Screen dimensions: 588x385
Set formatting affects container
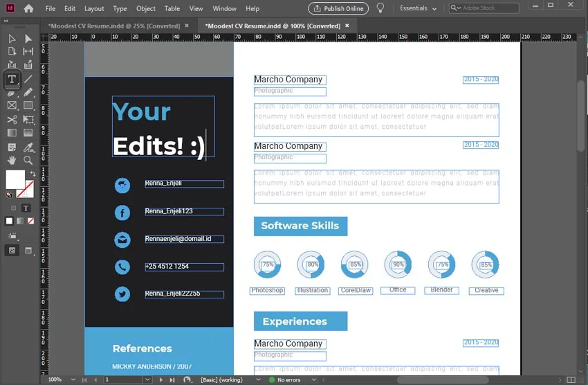[x=14, y=208]
